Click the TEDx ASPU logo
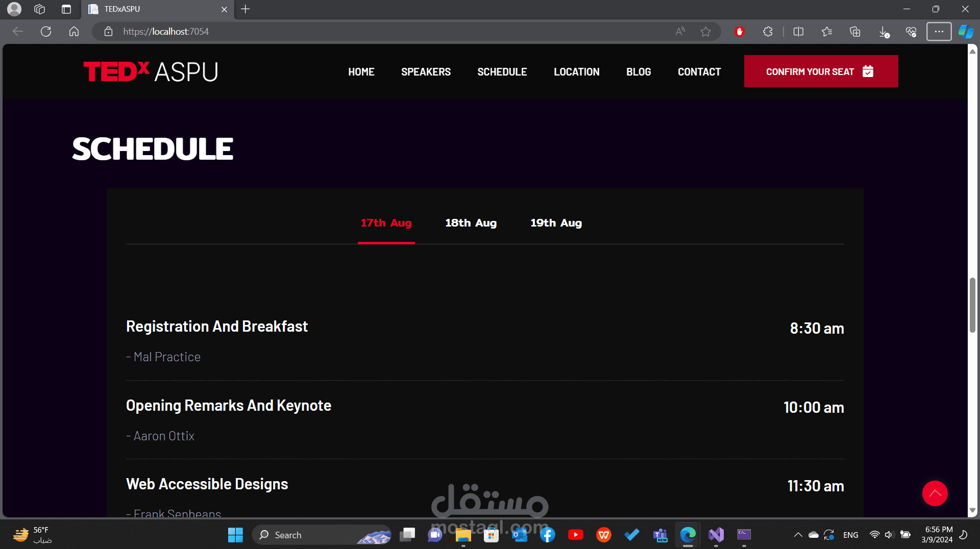 click(x=151, y=71)
